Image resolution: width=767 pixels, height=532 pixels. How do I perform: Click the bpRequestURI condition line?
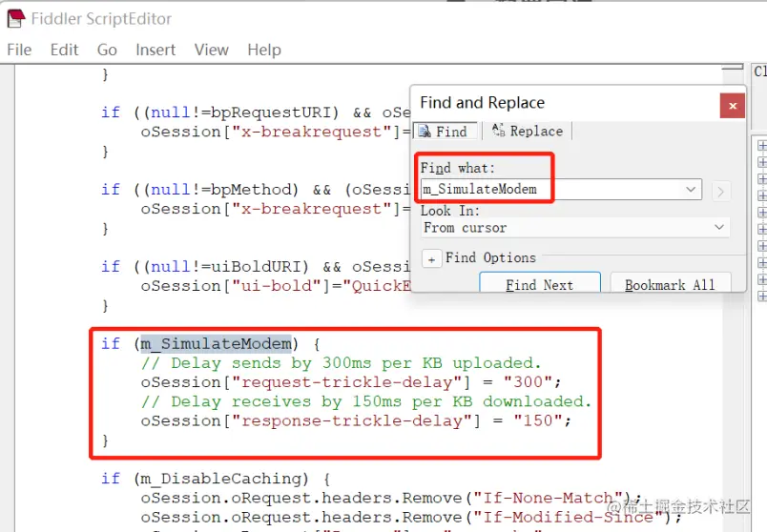(255, 113)
